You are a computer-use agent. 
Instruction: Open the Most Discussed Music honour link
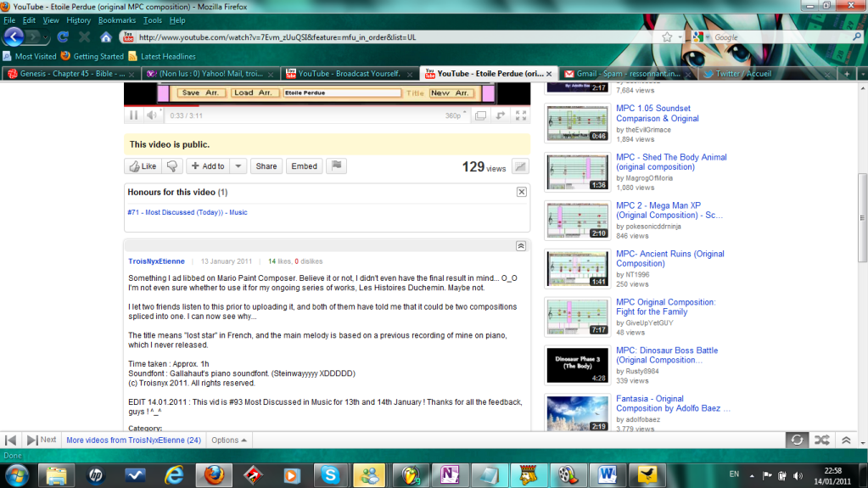tap(188, 212)
